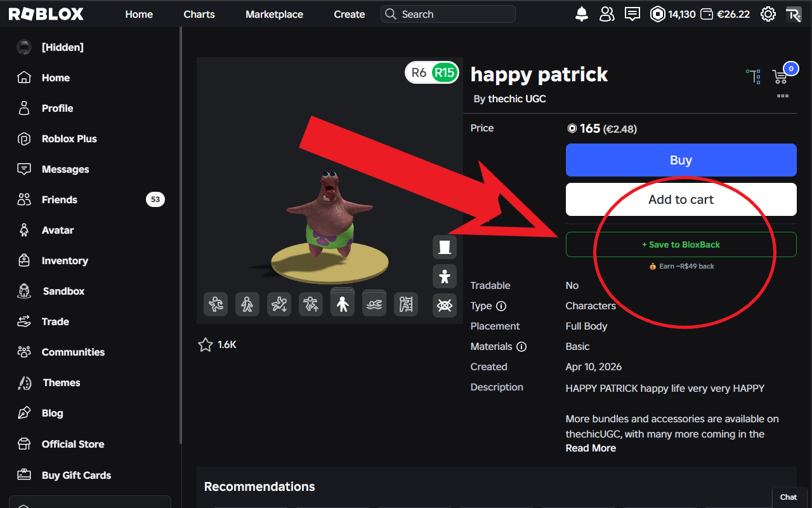Open the chat messages icon in header

(x=632, y=14)
